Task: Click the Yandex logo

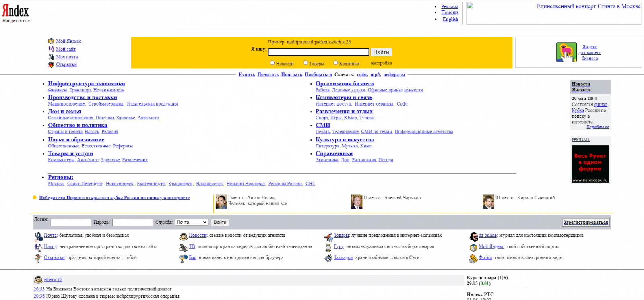Action: pyautogui.click(x=16, y=11)
